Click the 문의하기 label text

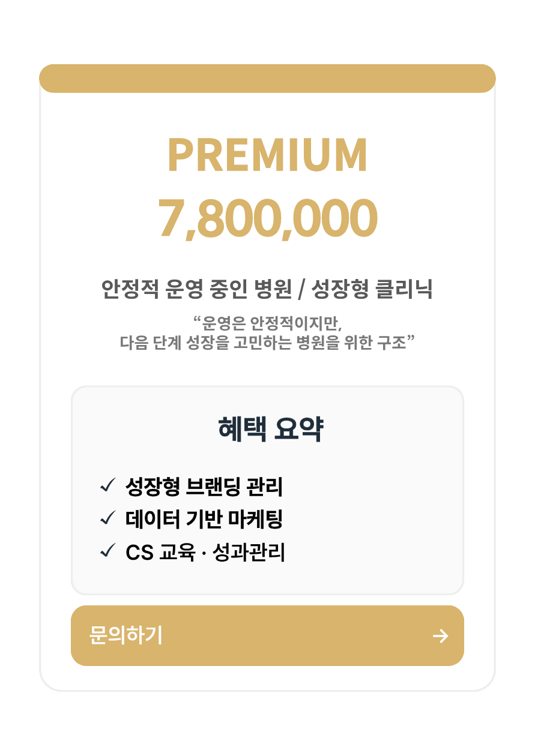tap(125, 635)
